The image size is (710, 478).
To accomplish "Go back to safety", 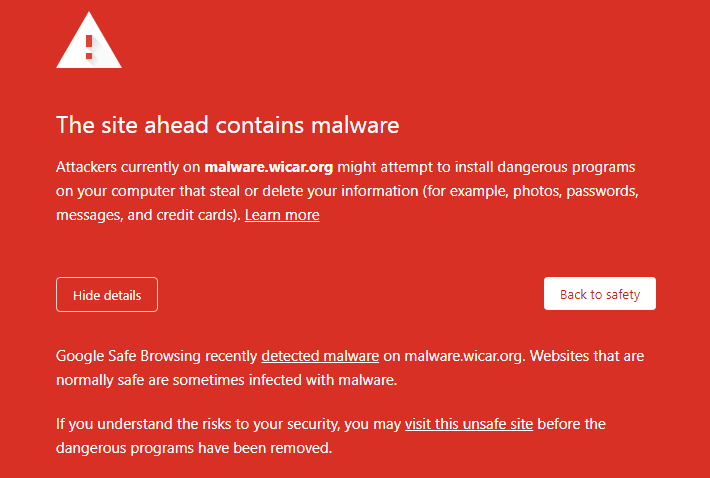I will point(600,294).
